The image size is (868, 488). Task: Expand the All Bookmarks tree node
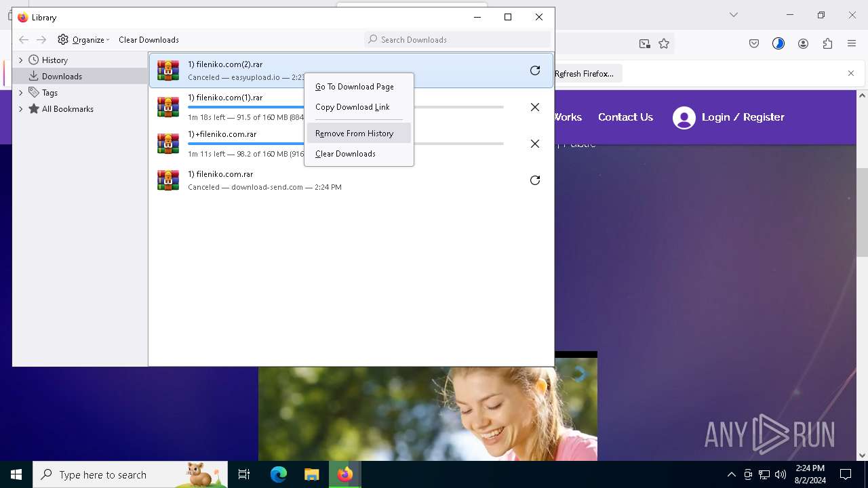pos(21,109)
